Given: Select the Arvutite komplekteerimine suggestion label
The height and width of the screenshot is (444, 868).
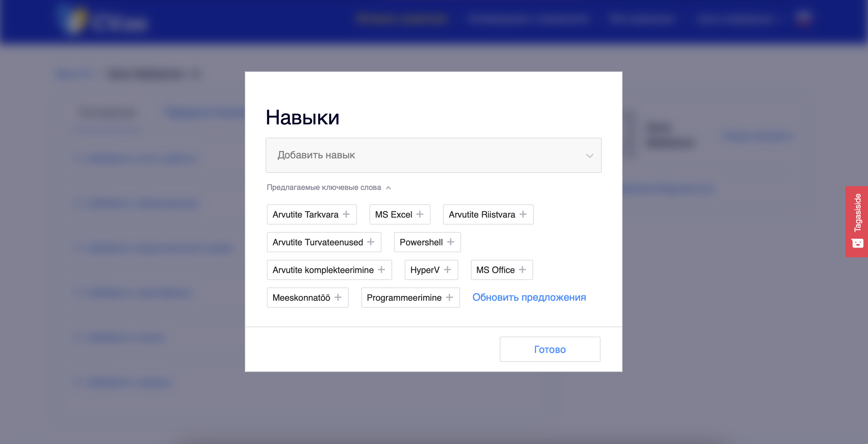Looking at the screenshot, I should 323,270.
